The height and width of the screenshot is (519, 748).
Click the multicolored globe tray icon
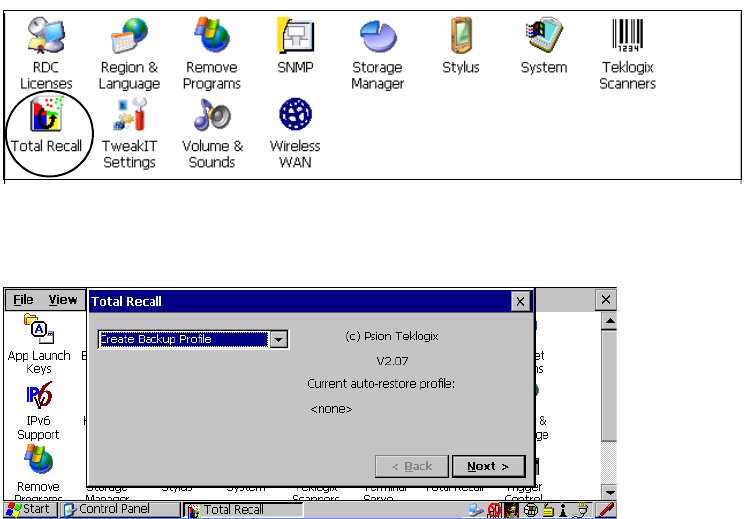pos(530,510)
